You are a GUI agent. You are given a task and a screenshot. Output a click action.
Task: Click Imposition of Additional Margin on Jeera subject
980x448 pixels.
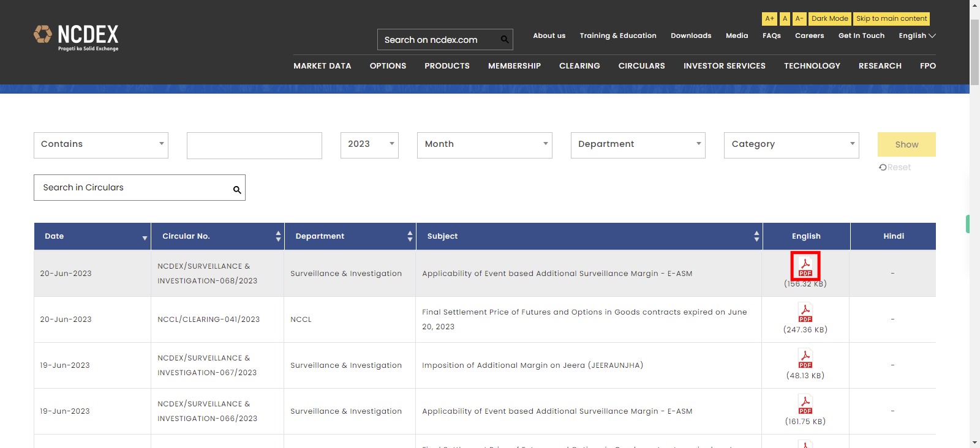533,365
